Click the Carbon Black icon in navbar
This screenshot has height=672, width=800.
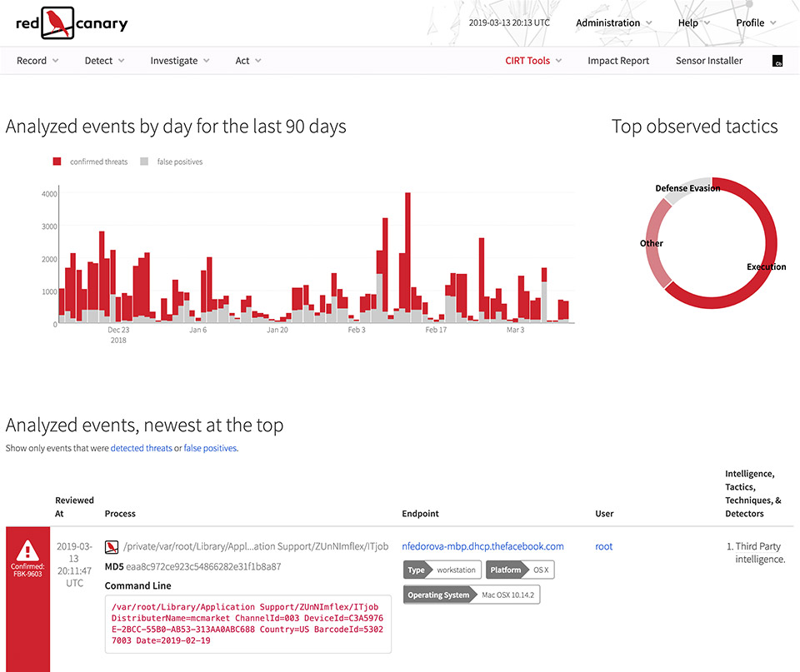coord(777,62)
